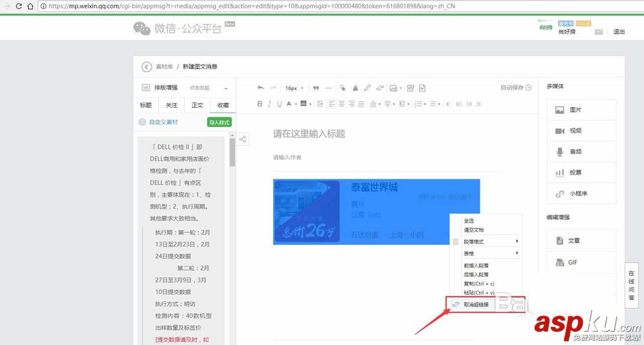Switch to the 收藏 tab
The image size is (644, 345).
pyautogui.click(x=223, y=105)
